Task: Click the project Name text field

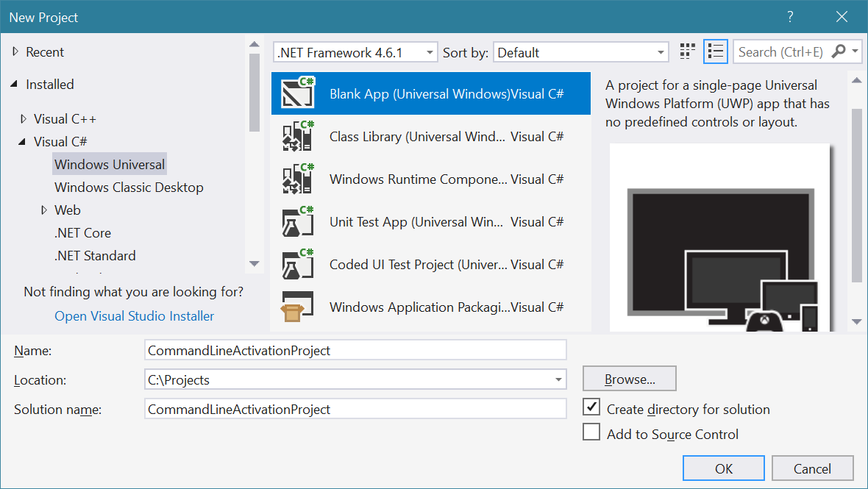Action: [x=356, y=351]
